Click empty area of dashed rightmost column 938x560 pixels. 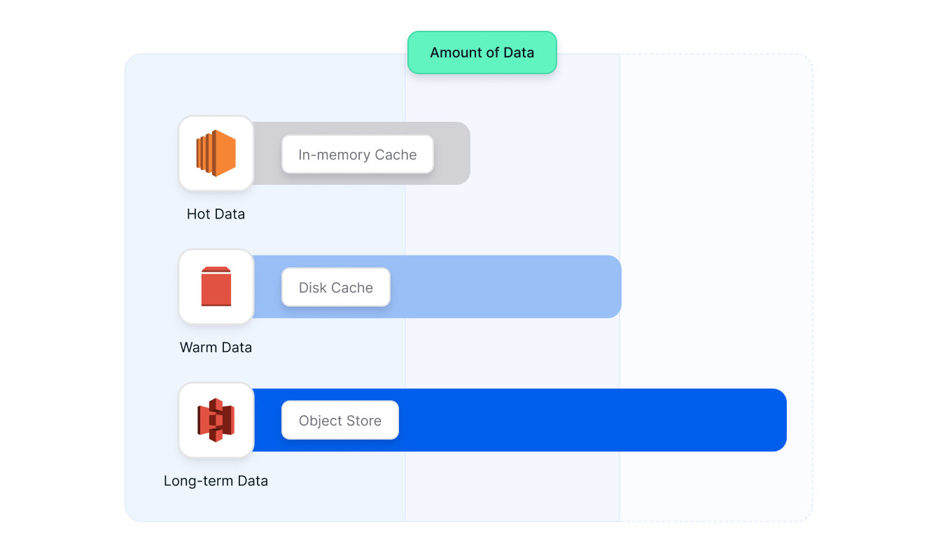tap(714, 210)
